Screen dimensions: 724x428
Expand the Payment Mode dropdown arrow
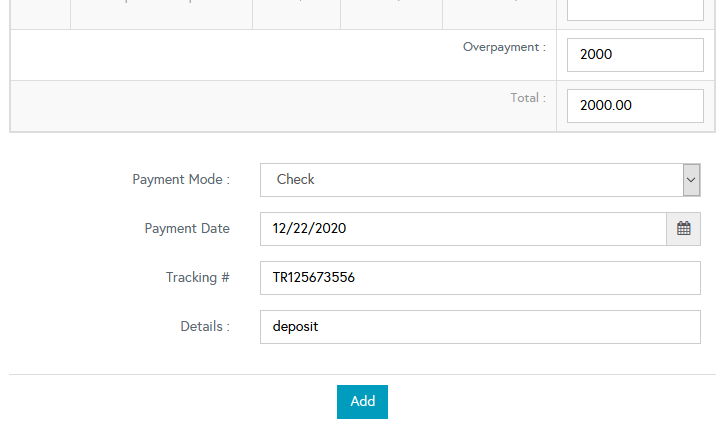691,180
